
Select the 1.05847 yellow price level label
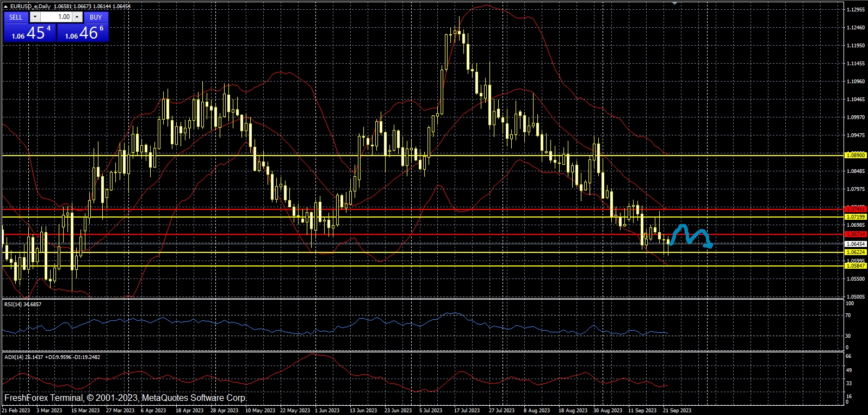[x=855, y=265]
